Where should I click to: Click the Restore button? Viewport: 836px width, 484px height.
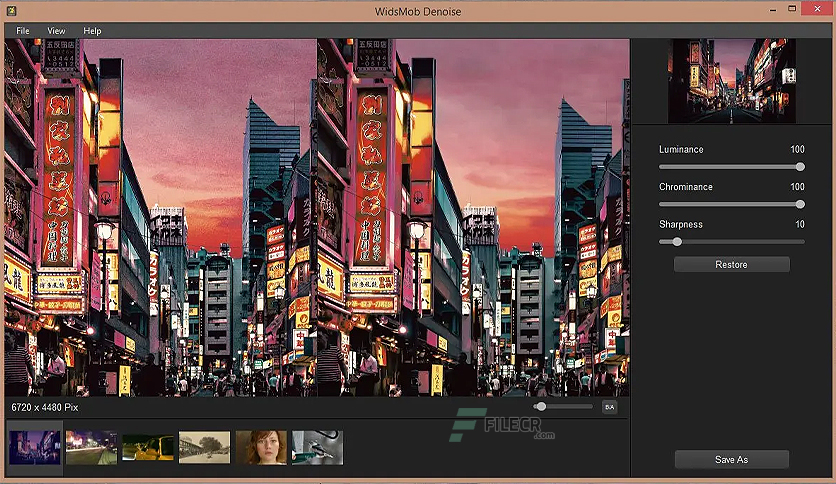(732, 264)
